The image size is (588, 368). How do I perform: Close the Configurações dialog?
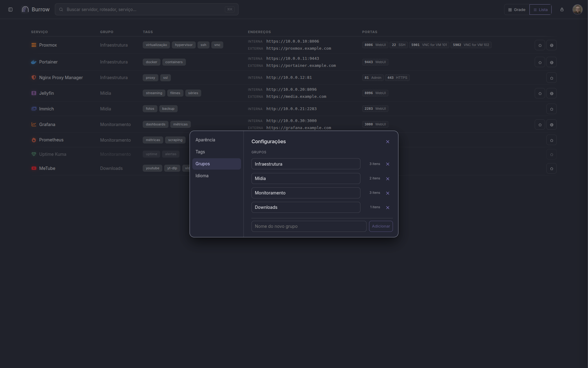pyautogui.click(x=388, y=142)
